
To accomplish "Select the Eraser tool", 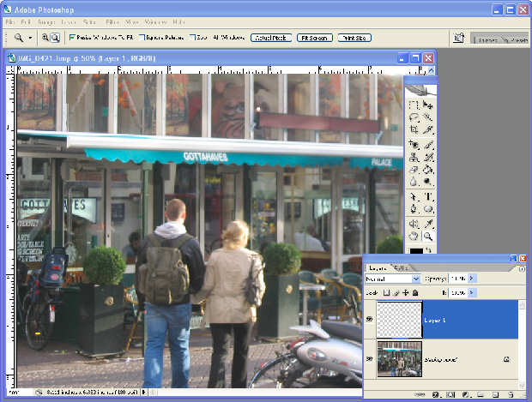I will pos(414,170).
